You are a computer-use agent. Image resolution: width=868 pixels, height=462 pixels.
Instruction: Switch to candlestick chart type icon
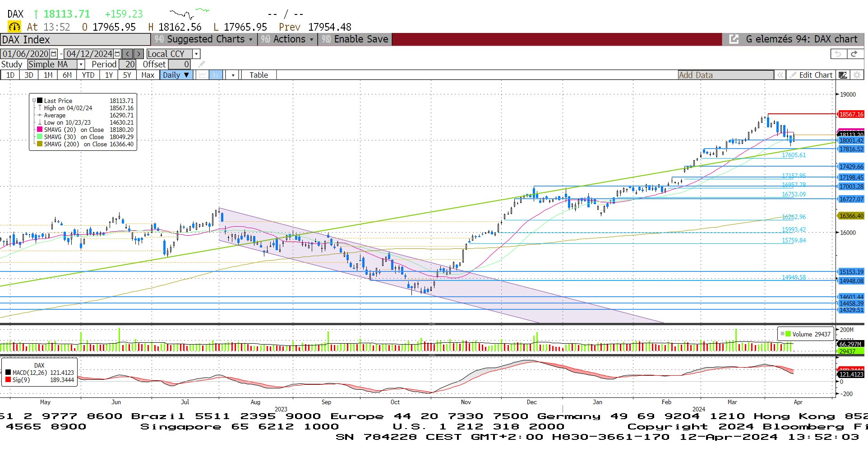click(x=217, y=75)
